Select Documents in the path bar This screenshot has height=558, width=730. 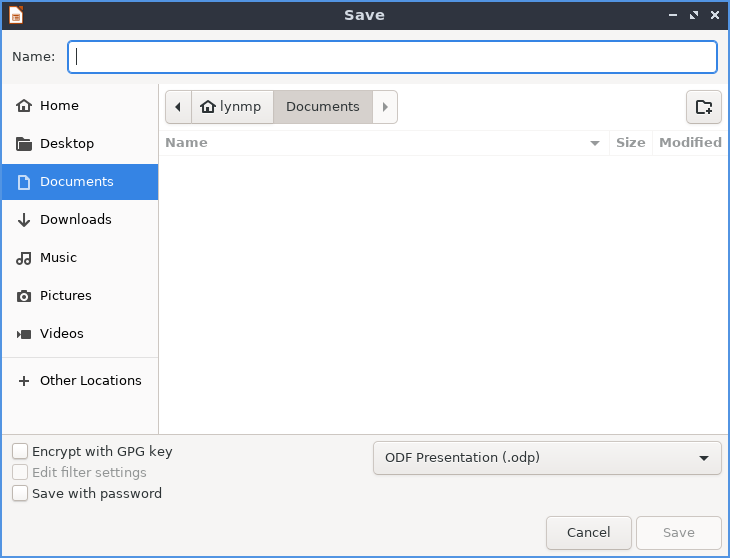point(322,107)
